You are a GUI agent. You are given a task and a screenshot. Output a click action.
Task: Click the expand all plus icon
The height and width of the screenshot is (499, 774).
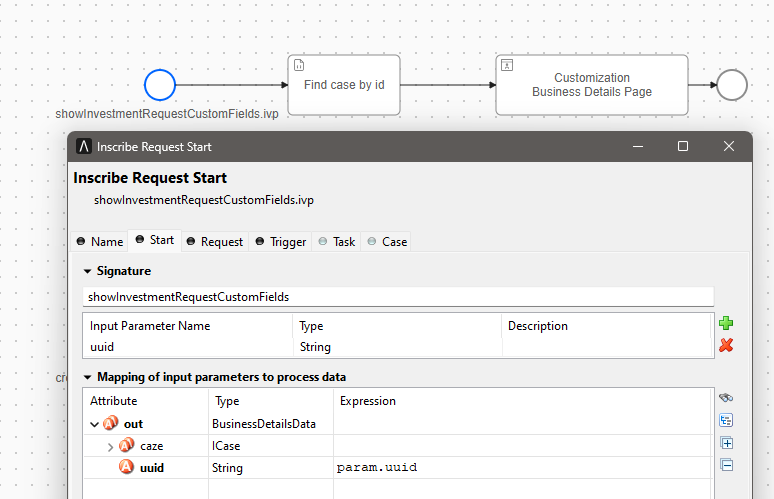(x=727, y=443)
